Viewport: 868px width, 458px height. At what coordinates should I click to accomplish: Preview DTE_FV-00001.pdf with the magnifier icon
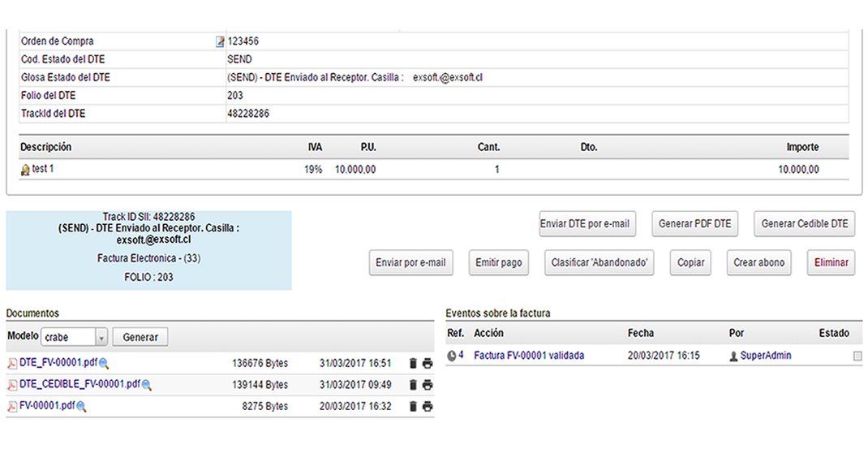coord(104,364)
